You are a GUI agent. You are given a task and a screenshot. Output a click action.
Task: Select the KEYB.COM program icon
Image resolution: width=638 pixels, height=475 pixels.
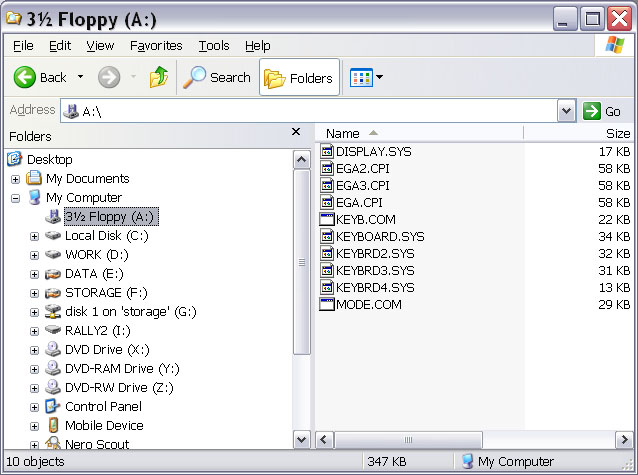(x=327, y=219)
